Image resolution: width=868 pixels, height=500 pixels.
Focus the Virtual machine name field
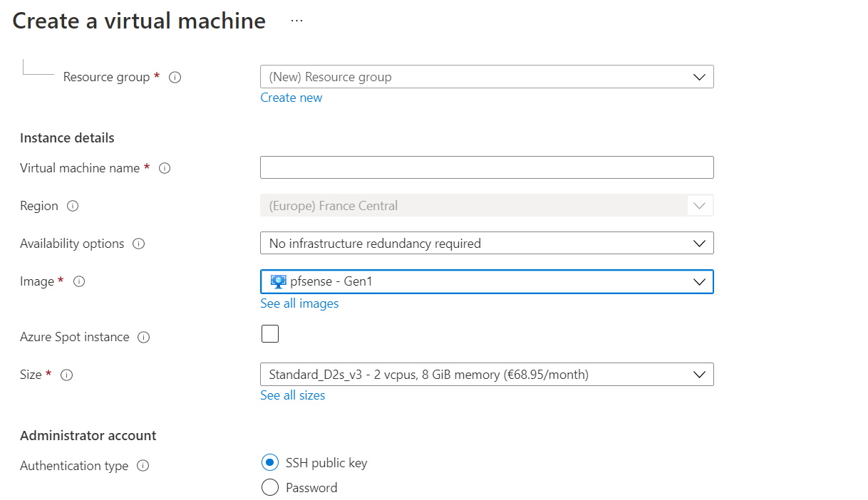tap(487, 167)
